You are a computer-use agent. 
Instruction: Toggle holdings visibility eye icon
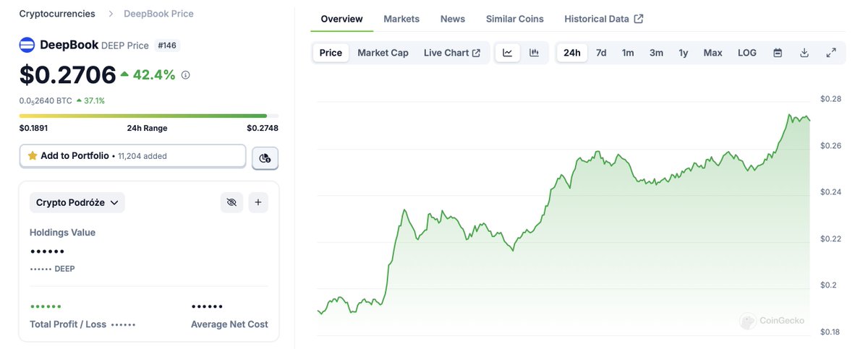point(231,202)
